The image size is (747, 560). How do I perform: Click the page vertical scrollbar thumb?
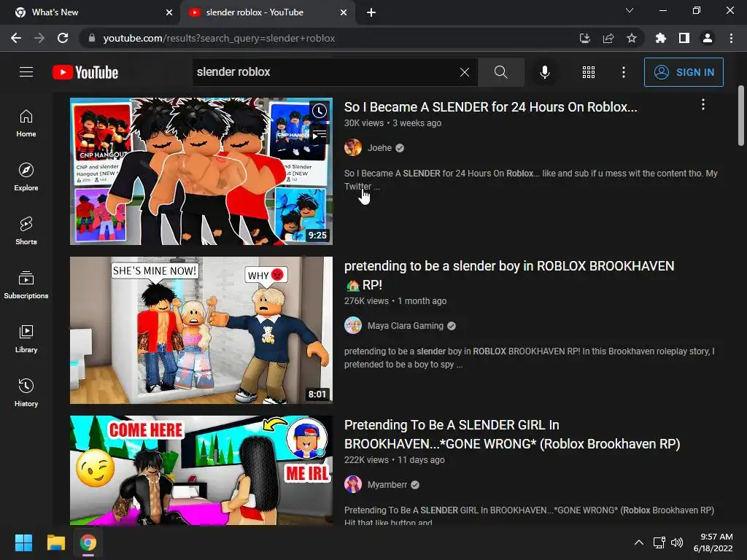tap(741, 115)
